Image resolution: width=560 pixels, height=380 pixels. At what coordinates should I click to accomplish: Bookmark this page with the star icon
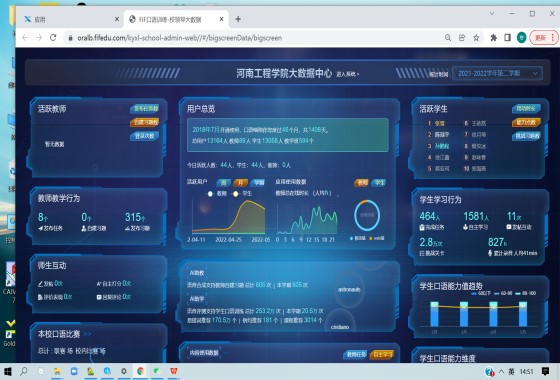pos(476,38)
